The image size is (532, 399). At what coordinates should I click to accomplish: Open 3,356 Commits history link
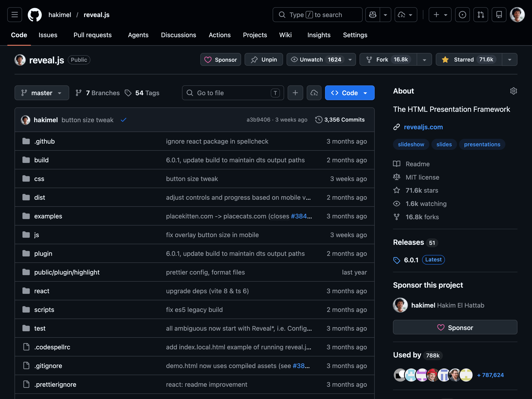(340, 119)
